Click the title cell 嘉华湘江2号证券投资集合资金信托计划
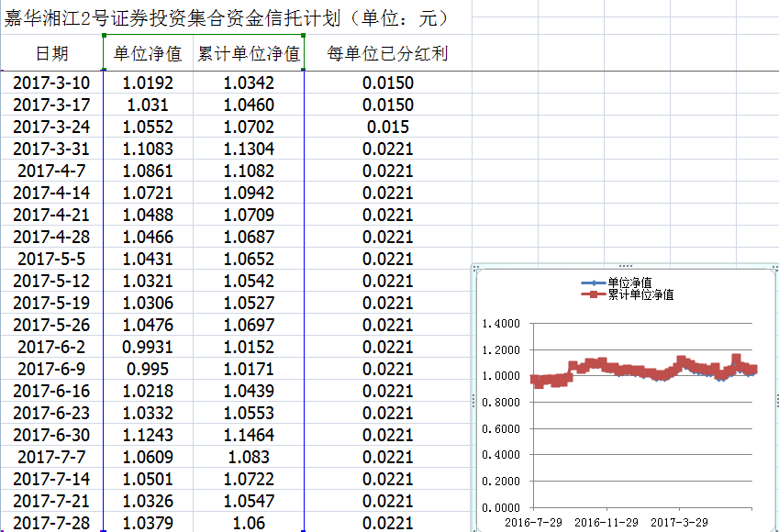Image resolution: width=779 pixels, height=532 pixels. tap(226, 18)
